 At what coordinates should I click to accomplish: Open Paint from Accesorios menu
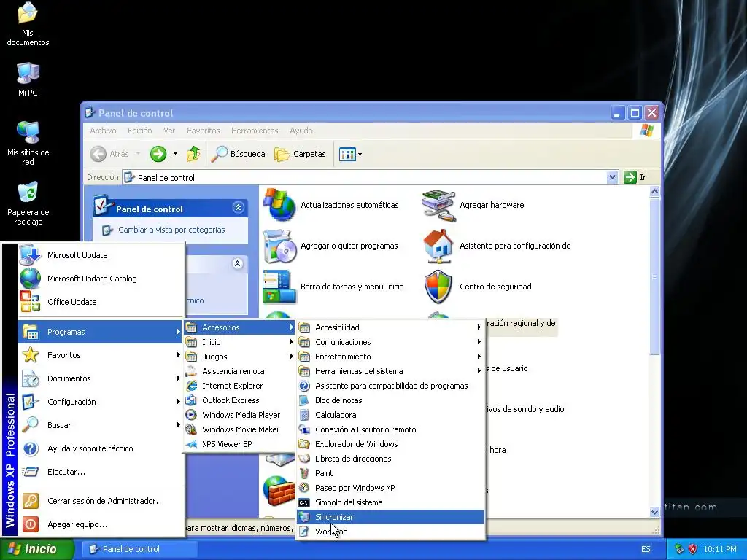point(391,473)
